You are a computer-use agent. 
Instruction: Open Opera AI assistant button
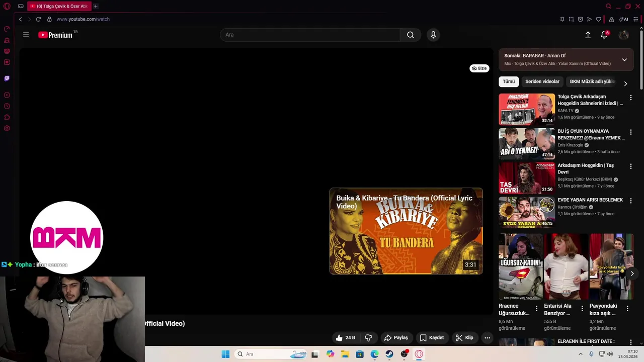tap(624, 19)
